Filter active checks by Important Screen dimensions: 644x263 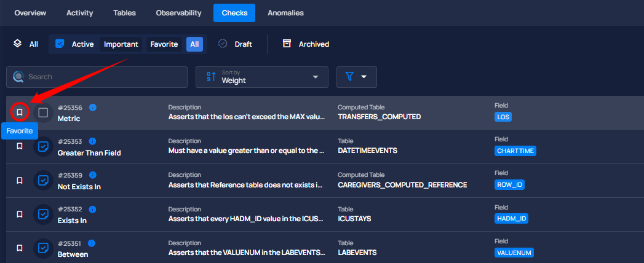pyautogui.click(x=121, y=44)
